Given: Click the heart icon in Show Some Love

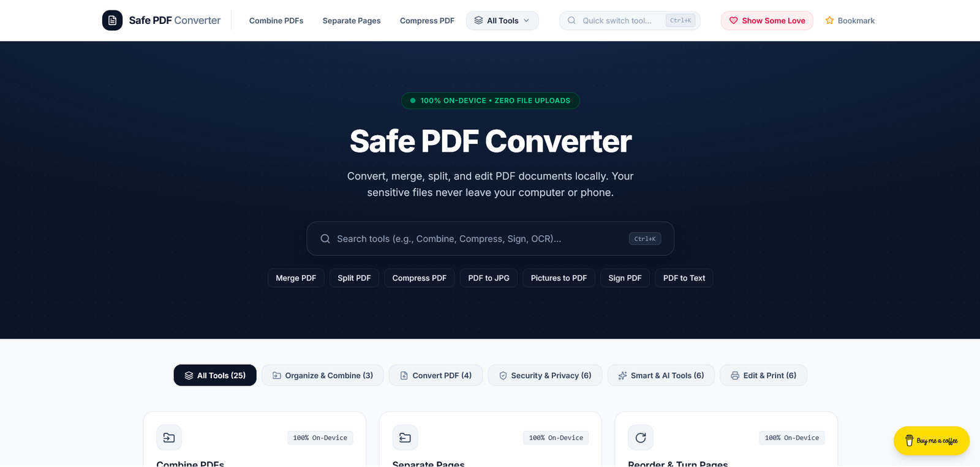Looking at the screenshot, I should coord(733,20).
